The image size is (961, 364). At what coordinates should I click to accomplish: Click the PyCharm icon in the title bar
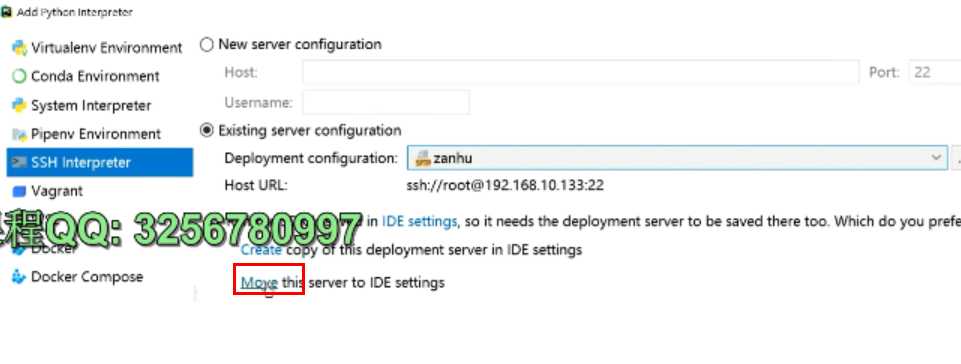7,12
